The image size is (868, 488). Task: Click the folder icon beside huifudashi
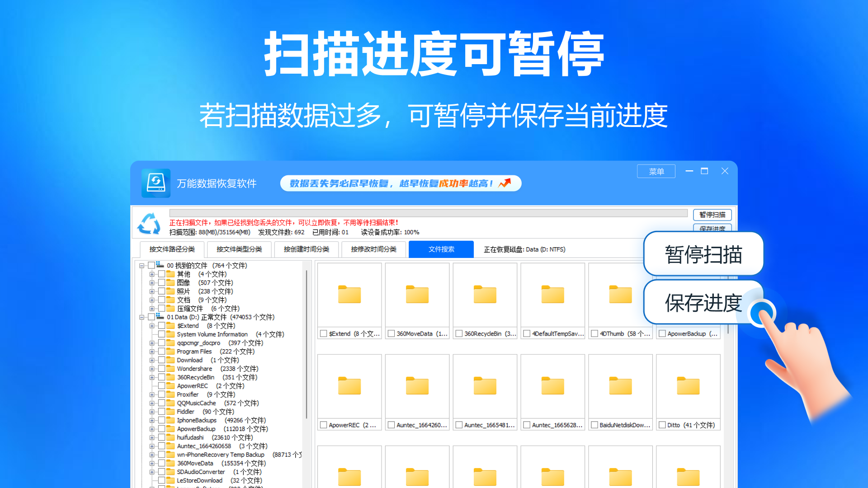(x=170, y=437)
